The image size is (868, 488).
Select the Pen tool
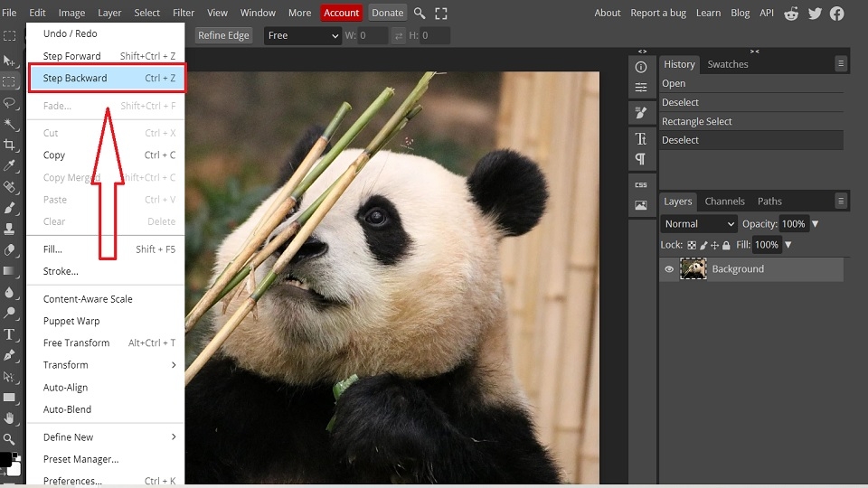coord(9,355)
